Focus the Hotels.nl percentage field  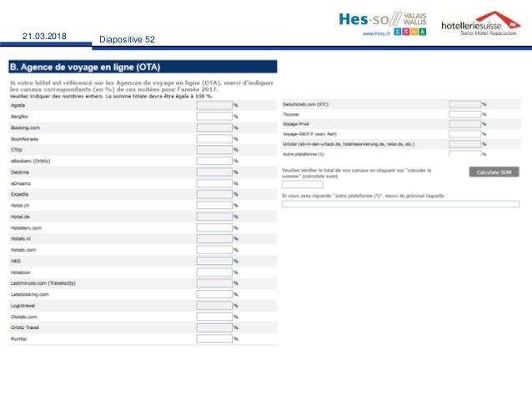214,239
